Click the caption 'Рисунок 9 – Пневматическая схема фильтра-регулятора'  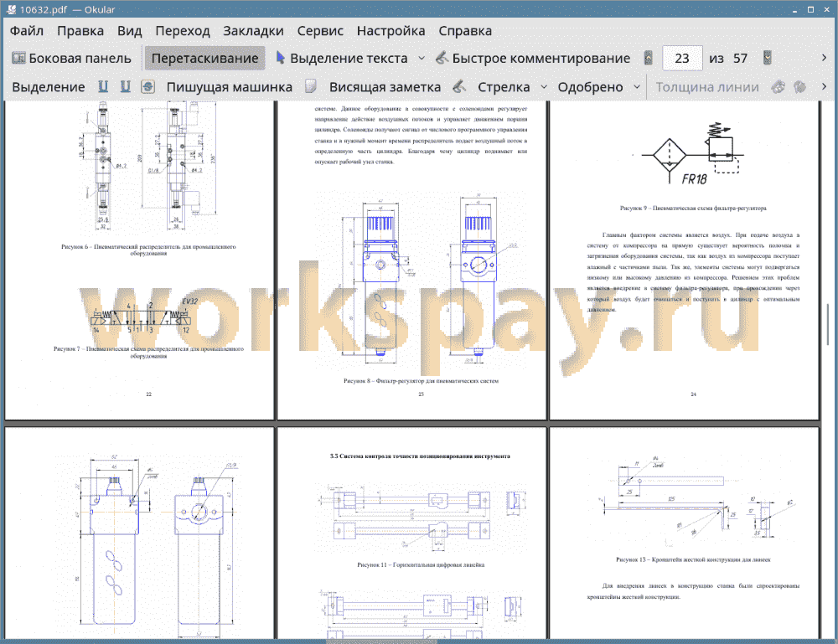coord(693,209)
